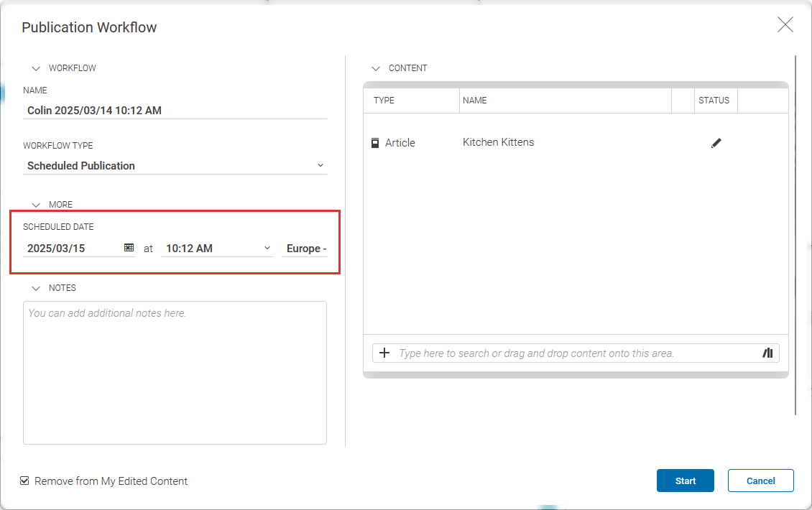812x510 pixels.
Task: Cancel the publication workflow
Action: coord(760,481)
